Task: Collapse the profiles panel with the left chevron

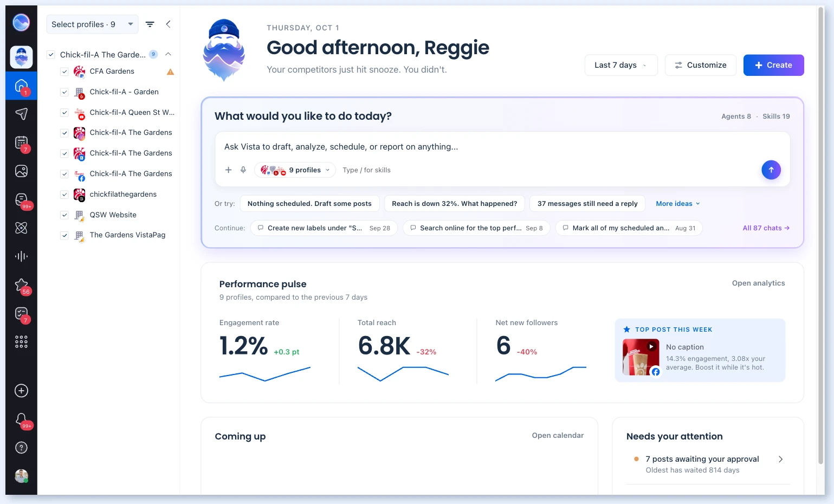Action: click(x=169, y=24)
